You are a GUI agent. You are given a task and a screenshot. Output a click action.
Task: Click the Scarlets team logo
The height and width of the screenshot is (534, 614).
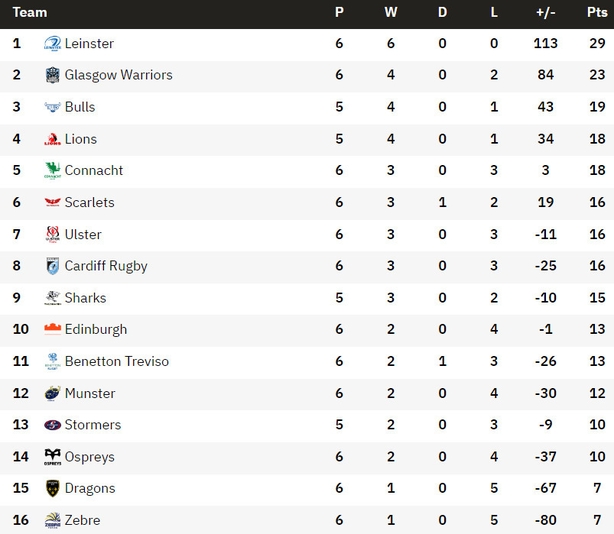[52, 202]
